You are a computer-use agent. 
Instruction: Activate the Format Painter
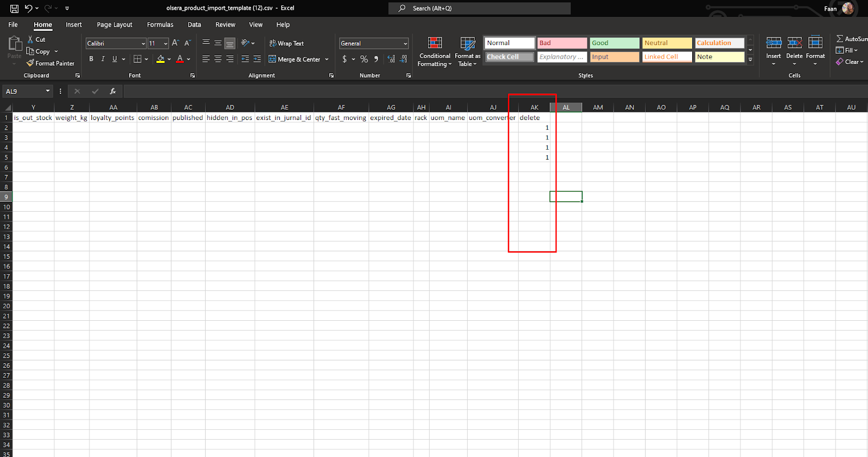(50, 64)
